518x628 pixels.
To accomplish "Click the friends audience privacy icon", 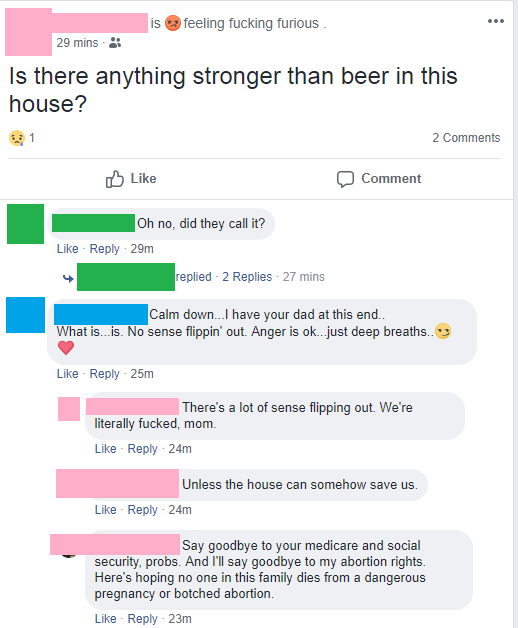I will tap(115, 42).
